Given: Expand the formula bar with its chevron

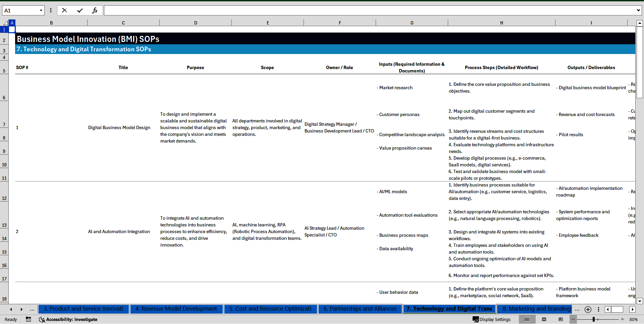Looking at the screenshot, I should pos(639,10).
